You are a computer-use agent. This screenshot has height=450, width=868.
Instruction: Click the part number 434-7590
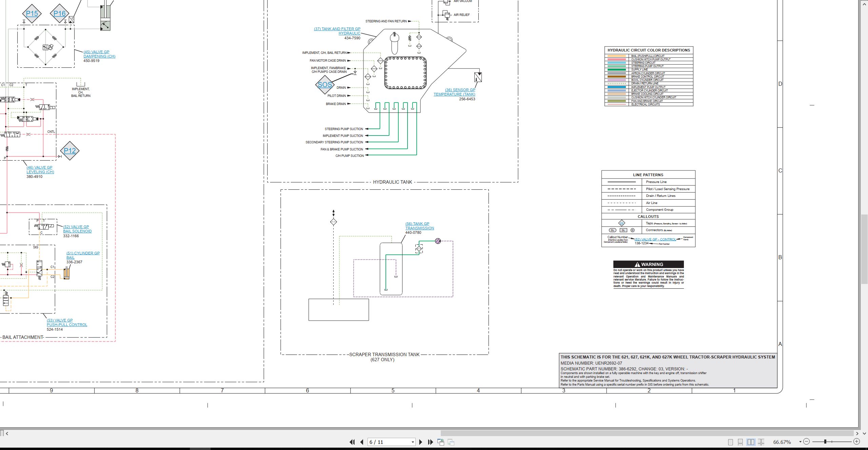click(x=352, y=38)
